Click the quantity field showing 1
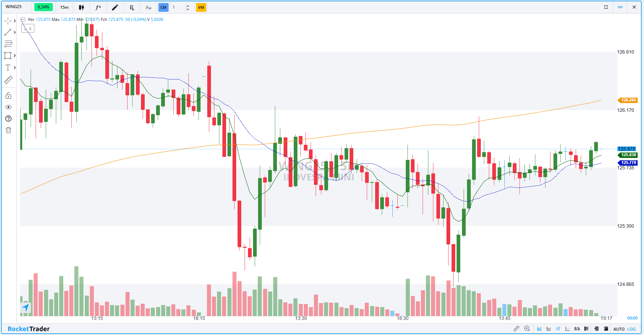644x335 pixels. click(178, 7)
